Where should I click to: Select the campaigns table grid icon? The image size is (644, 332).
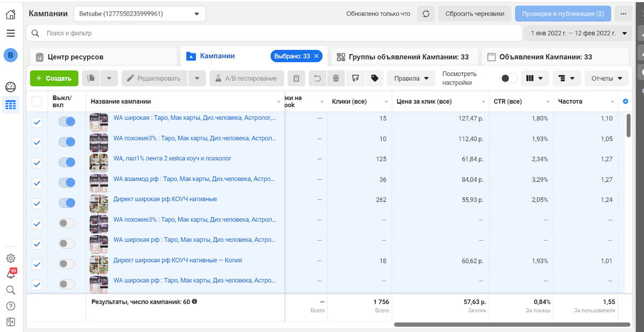click(11, 104)
